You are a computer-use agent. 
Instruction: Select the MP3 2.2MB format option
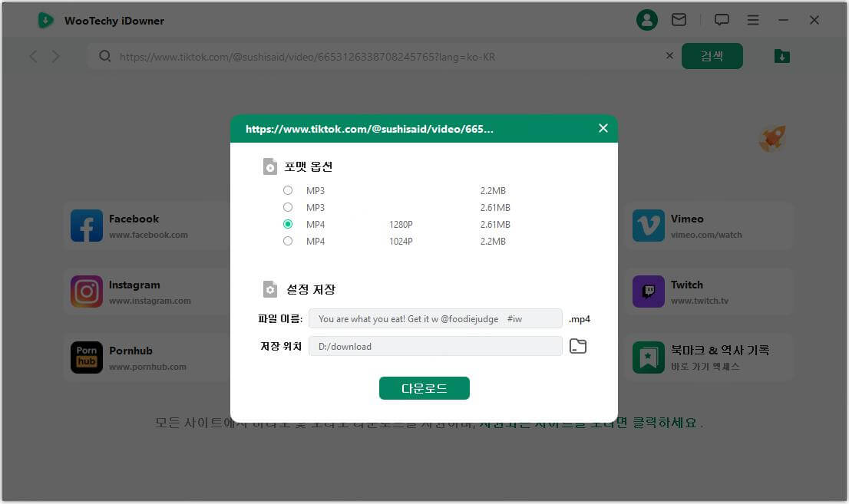(288, 190)
